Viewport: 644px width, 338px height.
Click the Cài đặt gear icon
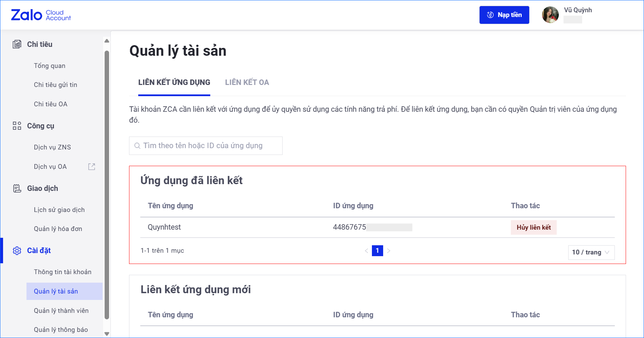[x=17, y=251]
